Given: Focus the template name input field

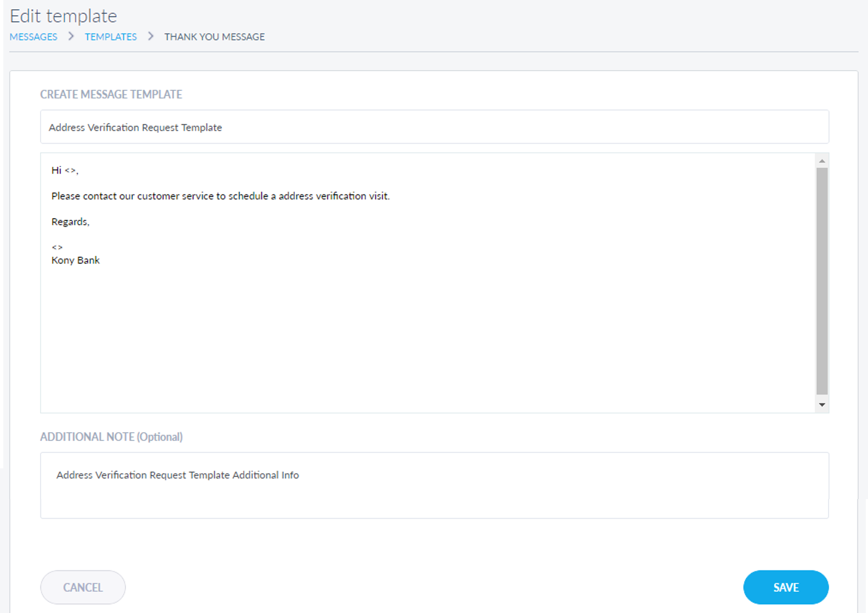Looking at the screenshot, I should (x=434, y=127).
